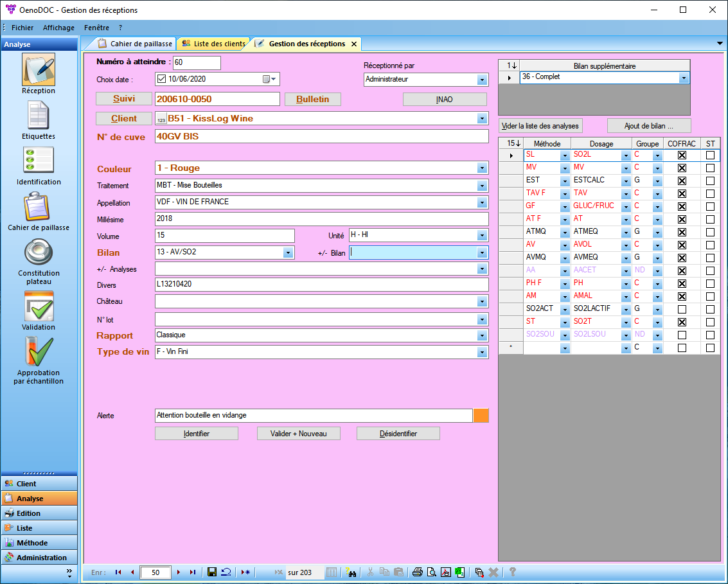The width and height of the screenshot is (728, 584).
Task: Open the Etiquettes icon in sidebar
Action: tap(39, 116)
